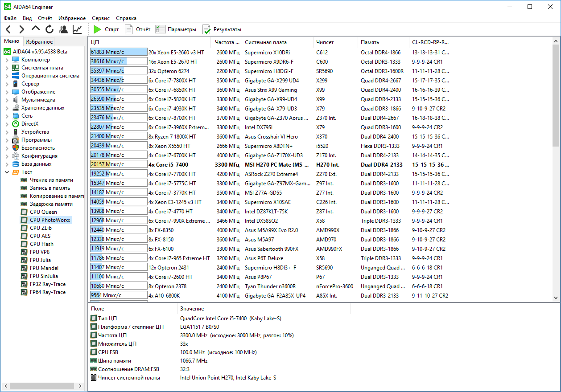Select the CPU ZLib test icon
This screenshot has width=561, height=392.
pyautogui.click(x=24, y=228)
